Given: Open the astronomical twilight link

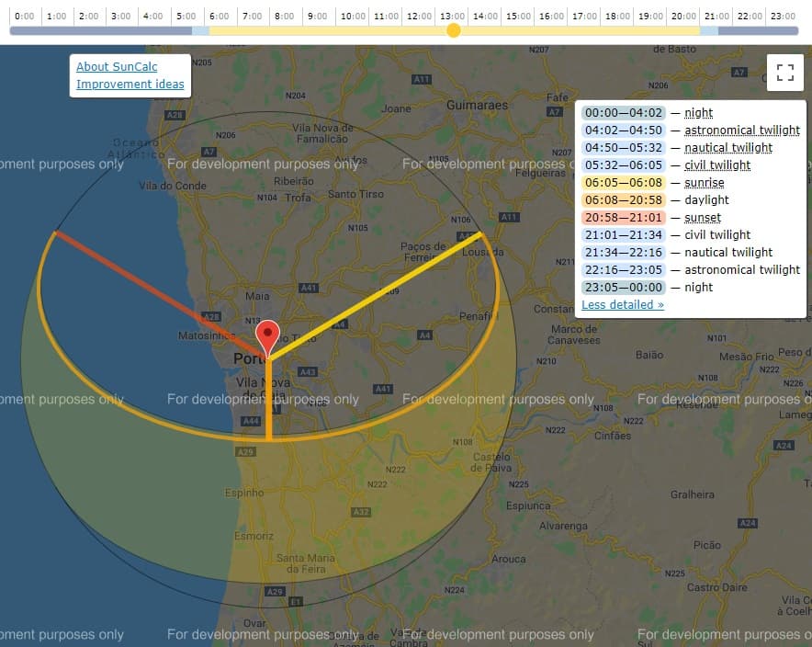Looking at the screenshot, I should click(744, 130).
